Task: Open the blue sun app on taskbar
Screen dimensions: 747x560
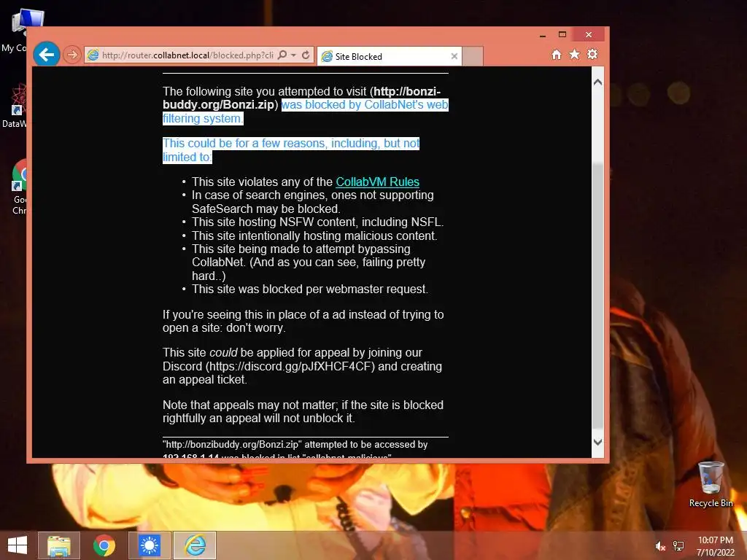Action: pyautogui.click(x=150, y=545)
